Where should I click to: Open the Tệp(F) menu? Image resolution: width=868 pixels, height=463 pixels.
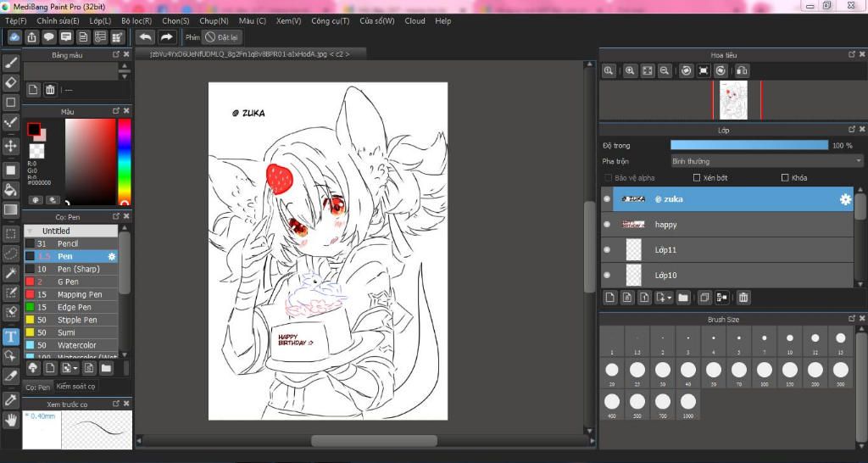[x=15, y=21]
